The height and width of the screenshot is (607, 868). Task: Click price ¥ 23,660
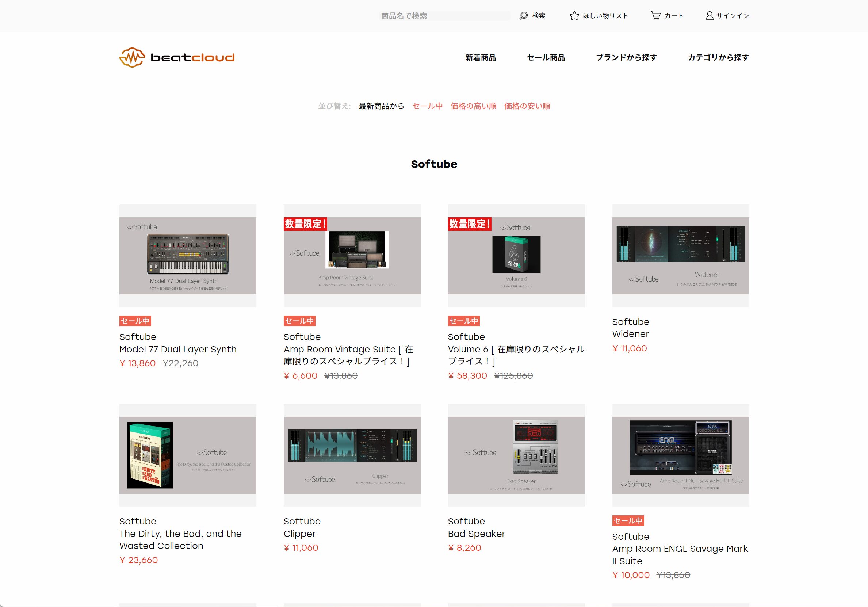click(138, 560)
